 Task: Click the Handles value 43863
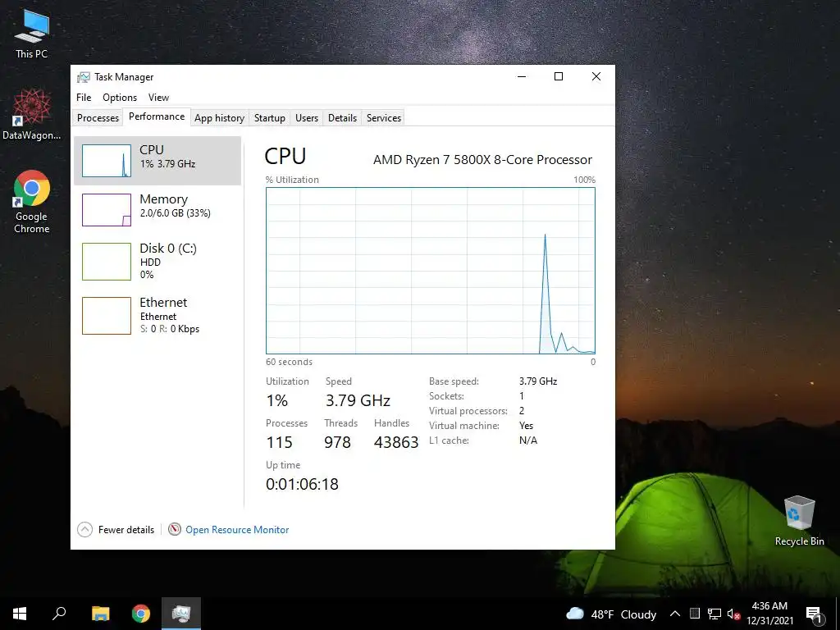[396, 442]
